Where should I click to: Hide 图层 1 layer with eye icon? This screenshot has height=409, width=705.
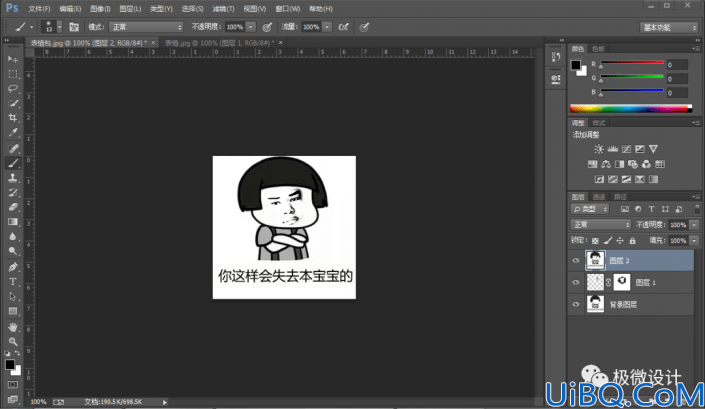click(x=576, y=282)
